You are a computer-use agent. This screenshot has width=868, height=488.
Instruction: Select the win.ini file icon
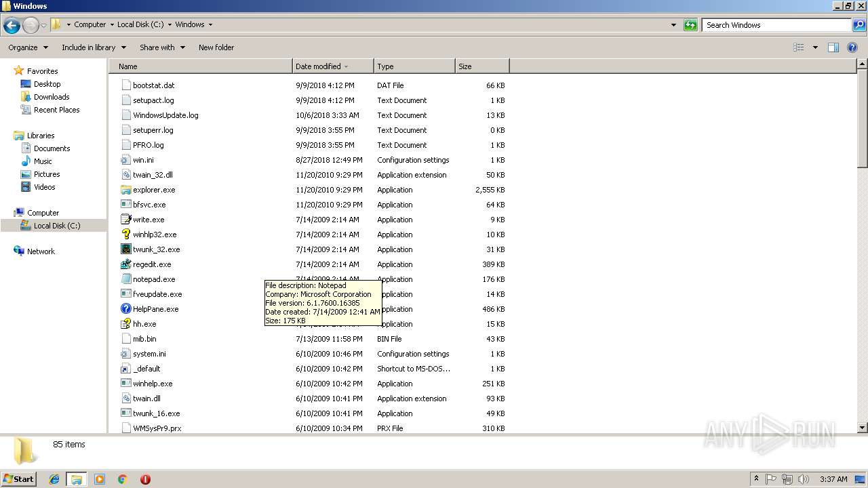125,160
